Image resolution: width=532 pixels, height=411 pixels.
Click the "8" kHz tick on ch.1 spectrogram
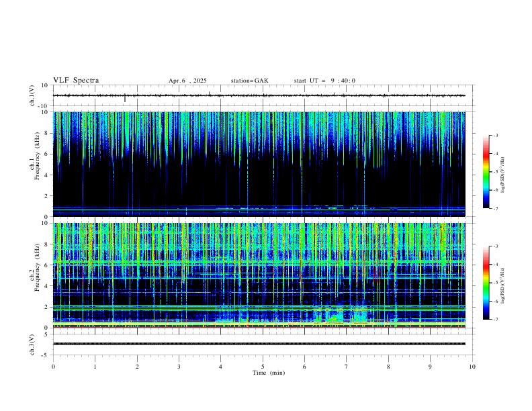[x=47, y=133]
